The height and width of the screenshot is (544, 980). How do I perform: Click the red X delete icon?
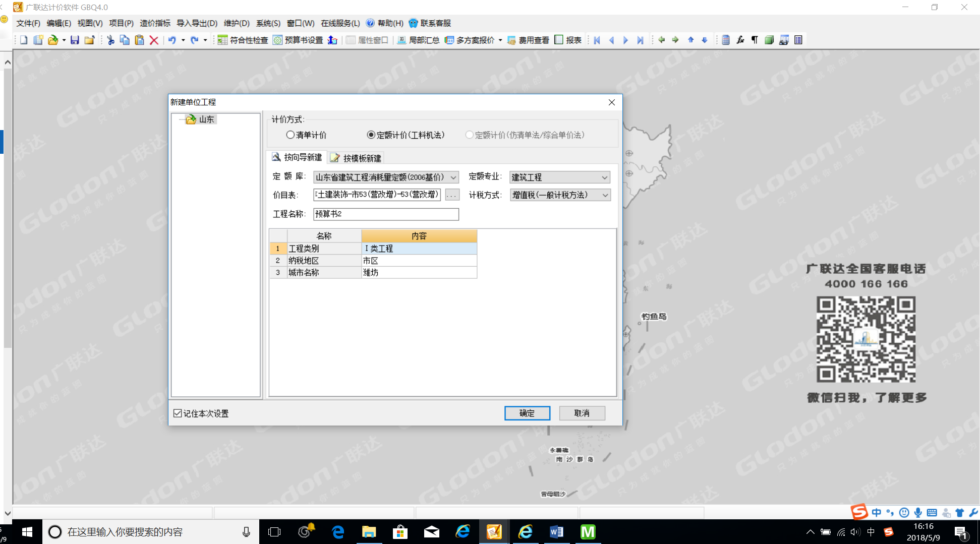154,40
